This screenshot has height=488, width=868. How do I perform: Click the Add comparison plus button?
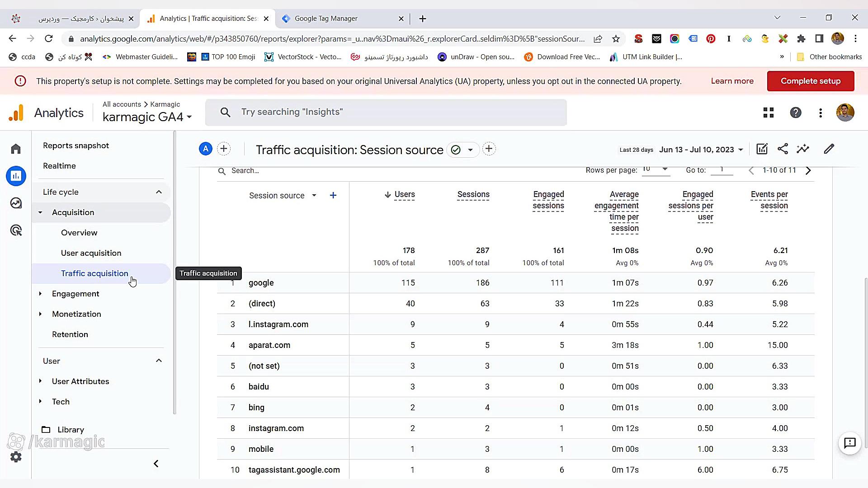coord(224,149)
